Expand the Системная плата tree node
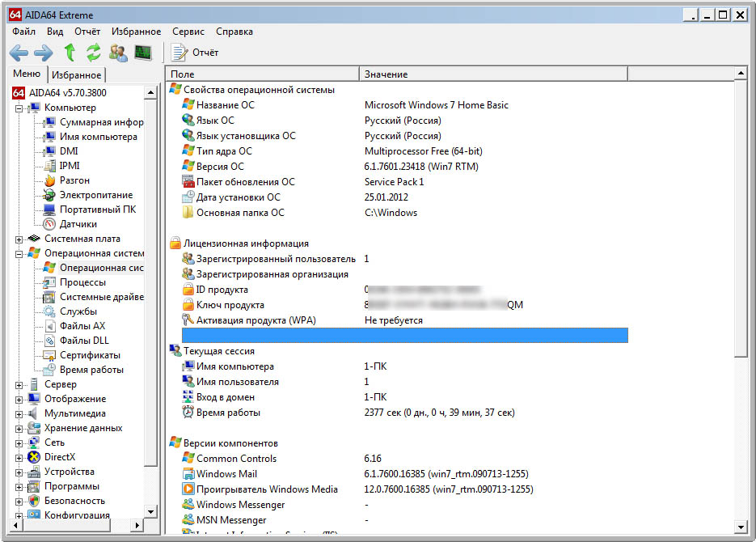756x542 pixels. tap(19, 239)
